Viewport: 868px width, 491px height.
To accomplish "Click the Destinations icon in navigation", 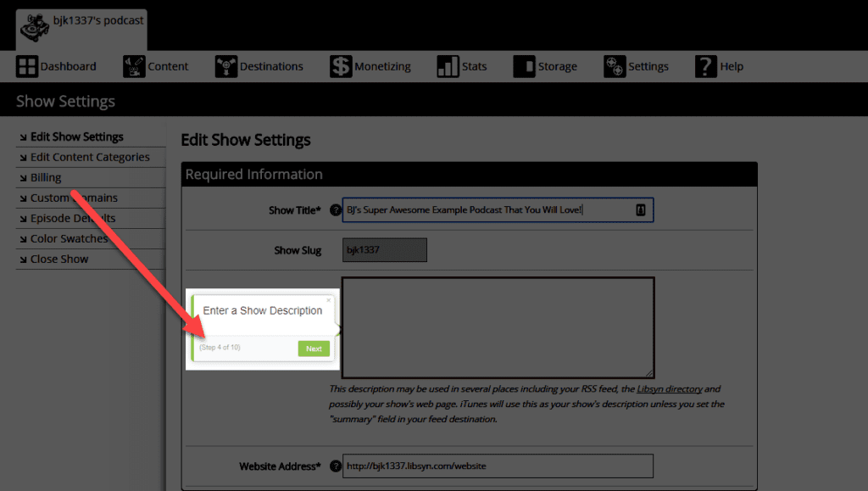I will pyautogui.click(x=226, y=66).
